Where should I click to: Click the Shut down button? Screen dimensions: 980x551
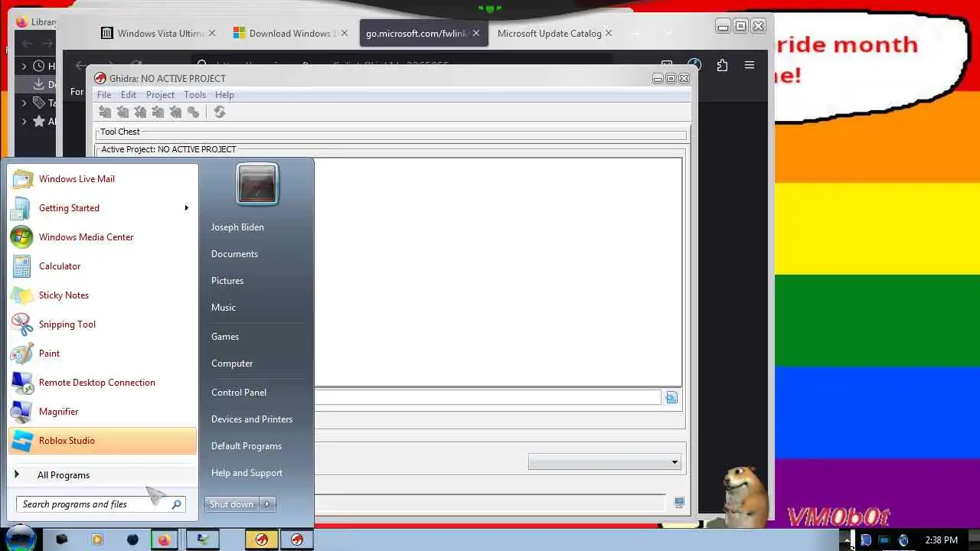point(233,504)
